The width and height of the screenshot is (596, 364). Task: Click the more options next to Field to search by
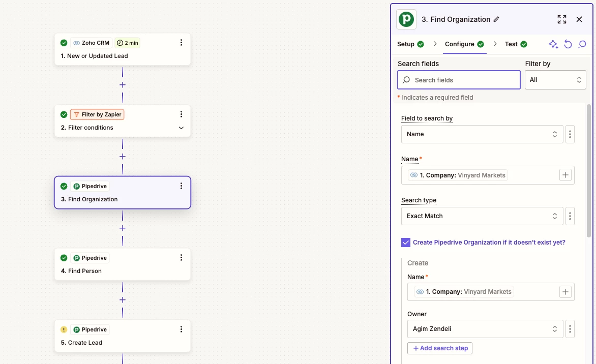click(570, 134)
